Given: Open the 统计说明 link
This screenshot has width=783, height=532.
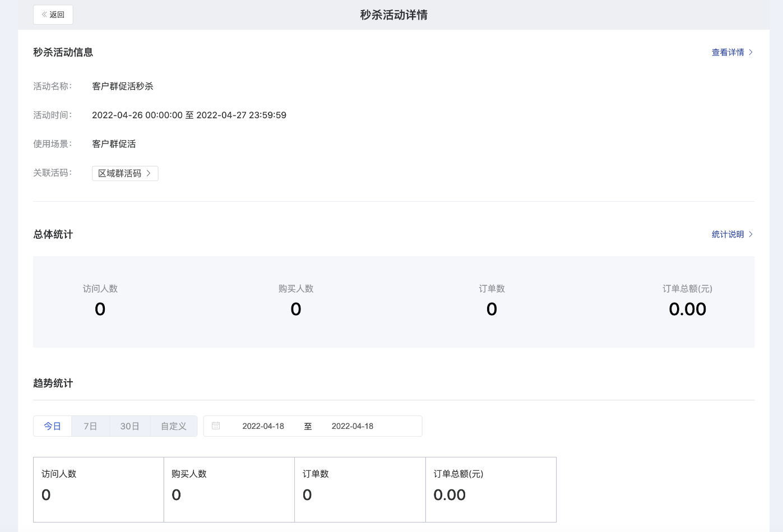Looking at the screenshot, I should (732, 234).
